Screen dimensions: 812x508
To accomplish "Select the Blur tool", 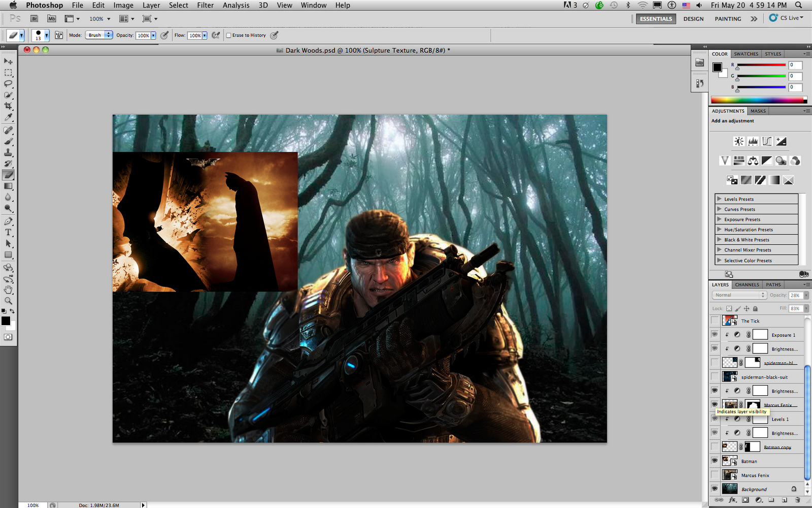I will [8, 197].
